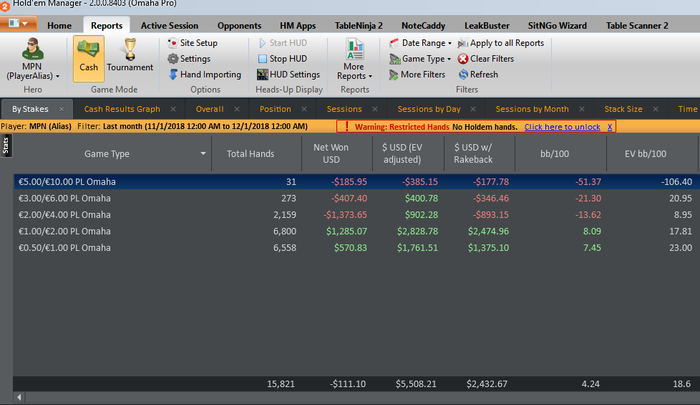The height and width of the screenshot is (405, 700).
Task: Open the Sessions by Day tab
Action: click(429, 109)
